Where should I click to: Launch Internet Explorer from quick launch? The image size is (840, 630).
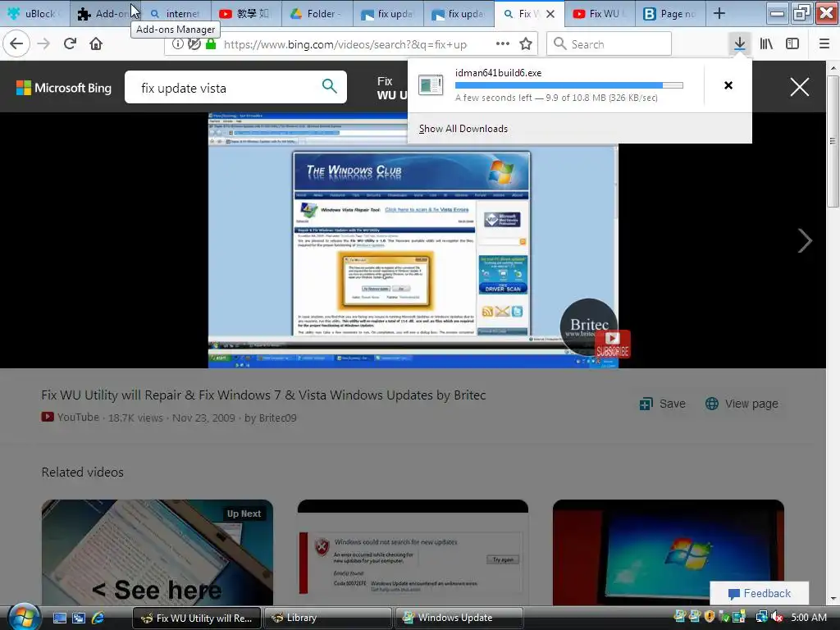[x=98, y=618]
